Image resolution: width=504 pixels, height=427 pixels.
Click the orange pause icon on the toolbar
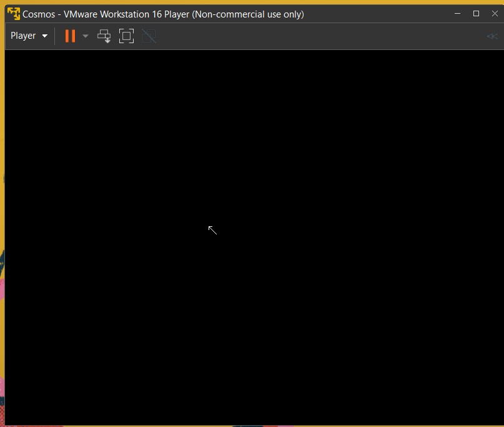click(70, 36)
